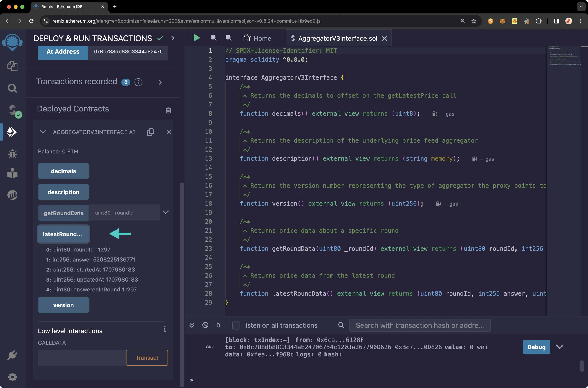Open the analysis chart sidebar icon

pyautogui.click(x=12, y=195)
